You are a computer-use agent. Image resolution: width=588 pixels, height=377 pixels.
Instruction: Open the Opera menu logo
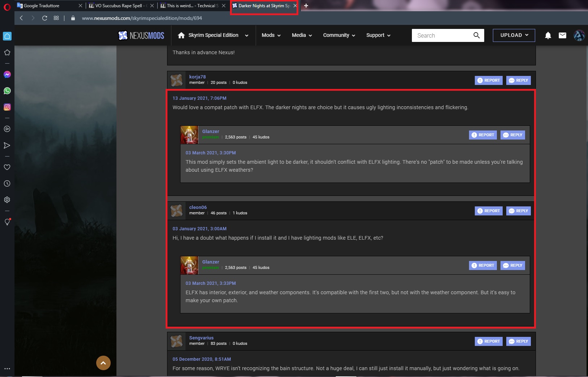click(7, 7)
